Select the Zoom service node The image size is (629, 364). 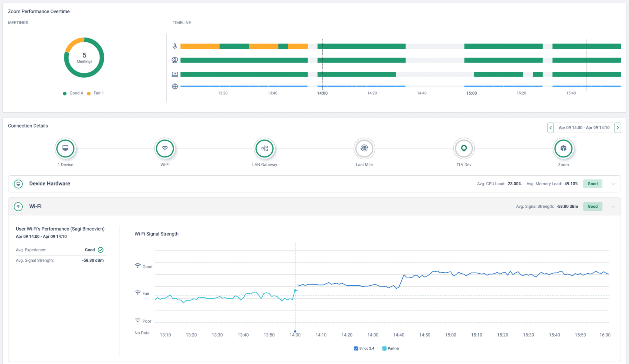(x=563, y=148)
